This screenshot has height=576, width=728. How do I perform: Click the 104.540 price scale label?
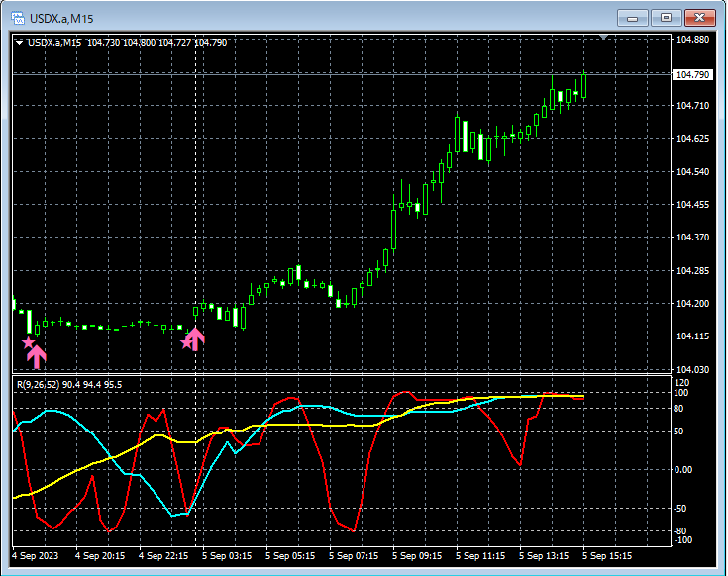(x=692, y=172)
